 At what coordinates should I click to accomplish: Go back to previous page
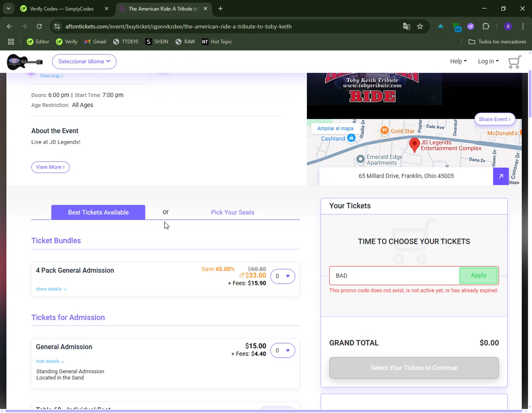pos(10,27)
